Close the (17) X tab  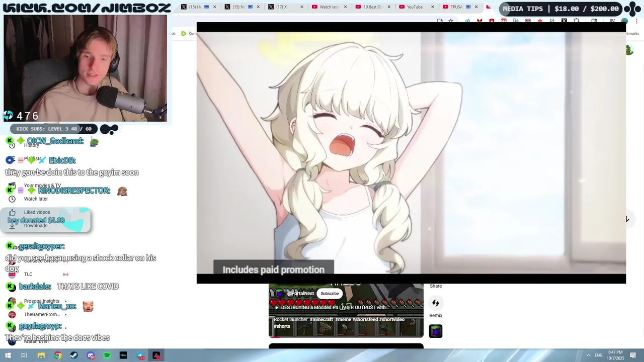(302, 7)
